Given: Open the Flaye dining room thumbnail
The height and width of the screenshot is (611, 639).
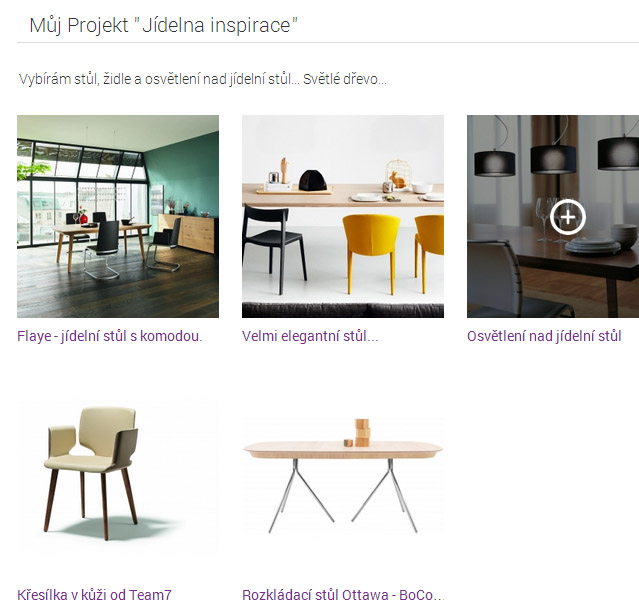Looking at the screenshot, I should (x=118, y=216).
